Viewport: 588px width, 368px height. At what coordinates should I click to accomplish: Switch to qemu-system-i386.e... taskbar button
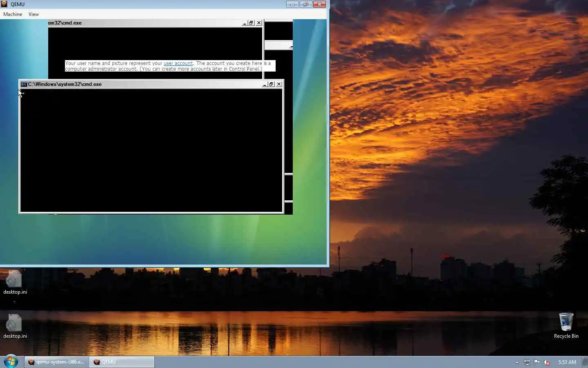pos(57,362)
